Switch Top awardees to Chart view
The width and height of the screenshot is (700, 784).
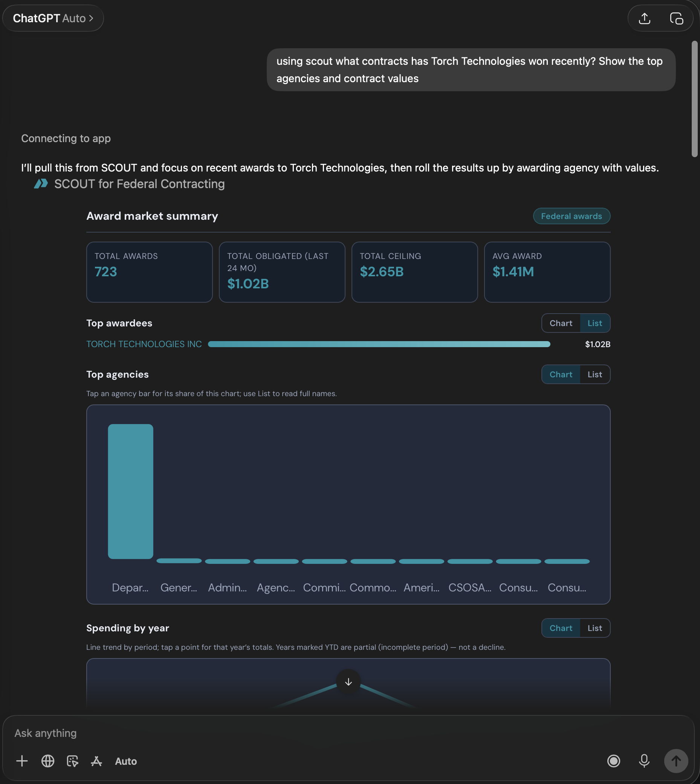[x=561, y=323]
